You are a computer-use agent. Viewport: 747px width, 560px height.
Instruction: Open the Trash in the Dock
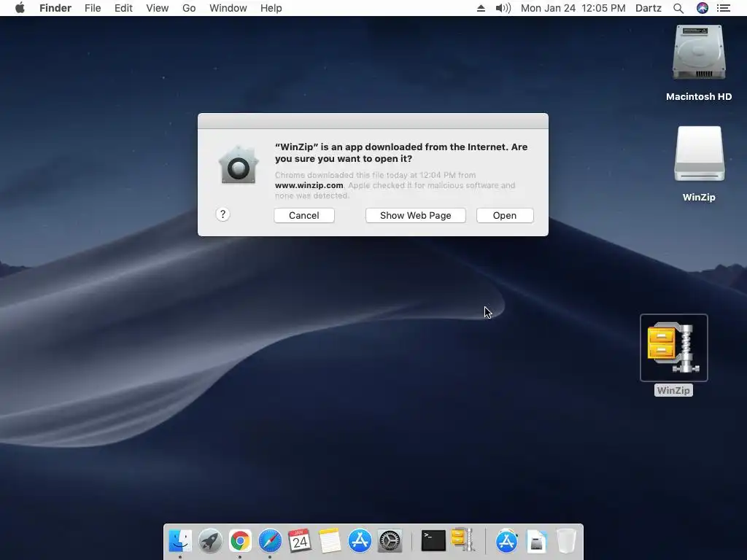click(x=566, y=540)
